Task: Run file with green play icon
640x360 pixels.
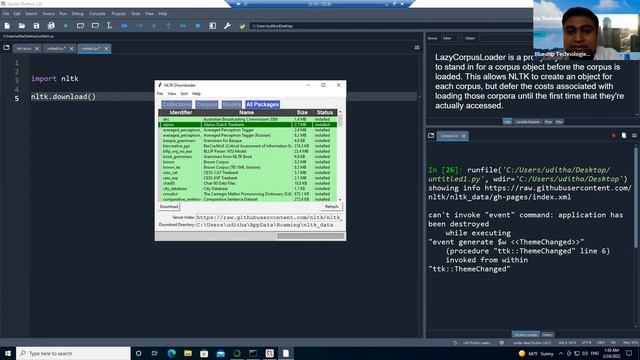Action: pos(66,26)
